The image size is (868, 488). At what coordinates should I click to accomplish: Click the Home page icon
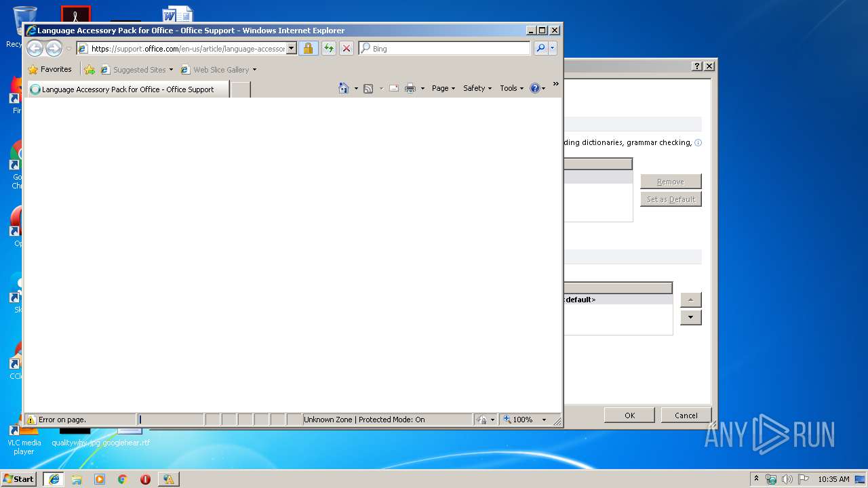[x=344, y=88]
